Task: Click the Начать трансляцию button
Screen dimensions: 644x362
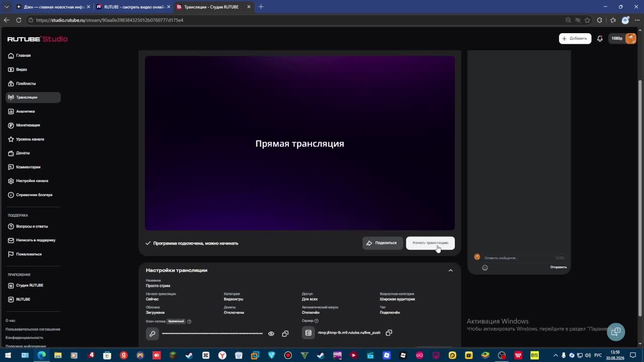Action: [430, 243]
